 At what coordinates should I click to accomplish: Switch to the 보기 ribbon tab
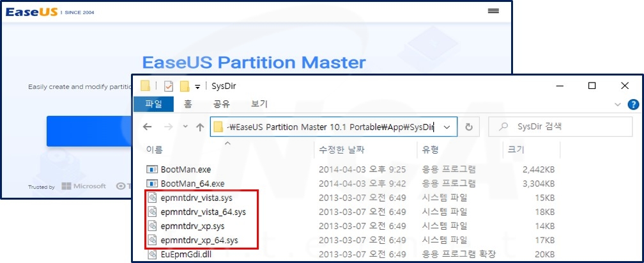(259, 104)
